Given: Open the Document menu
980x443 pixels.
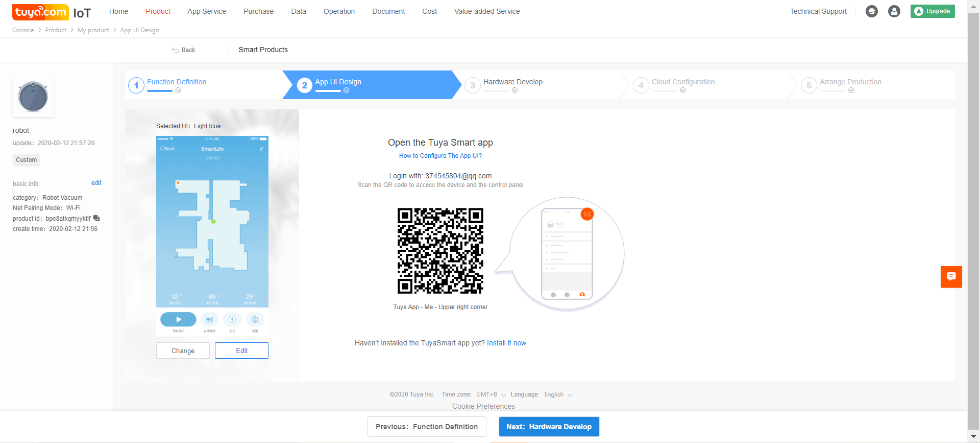Looking at the screenshot, I should coord(388,11).
